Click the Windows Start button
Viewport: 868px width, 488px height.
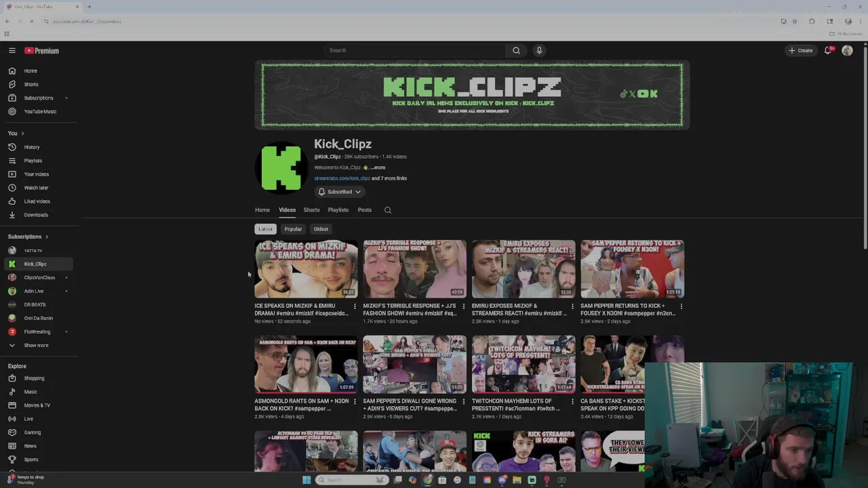click(x=307, y=480)
